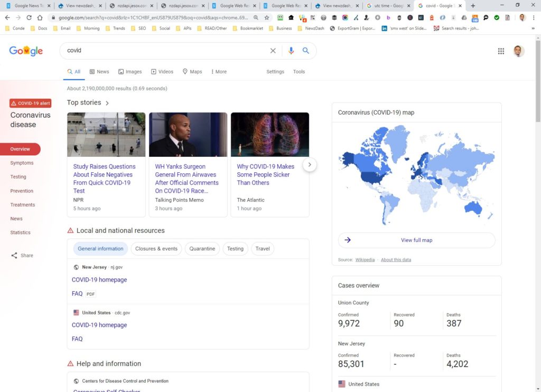Select the Closures & events chip
The image size is (541, 392).
(x=156, y=249)
